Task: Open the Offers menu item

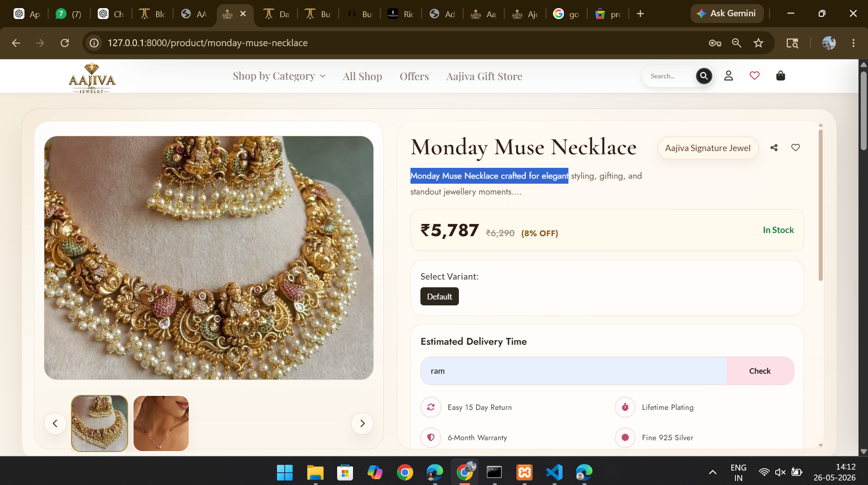Action: [x=414, y=76]
